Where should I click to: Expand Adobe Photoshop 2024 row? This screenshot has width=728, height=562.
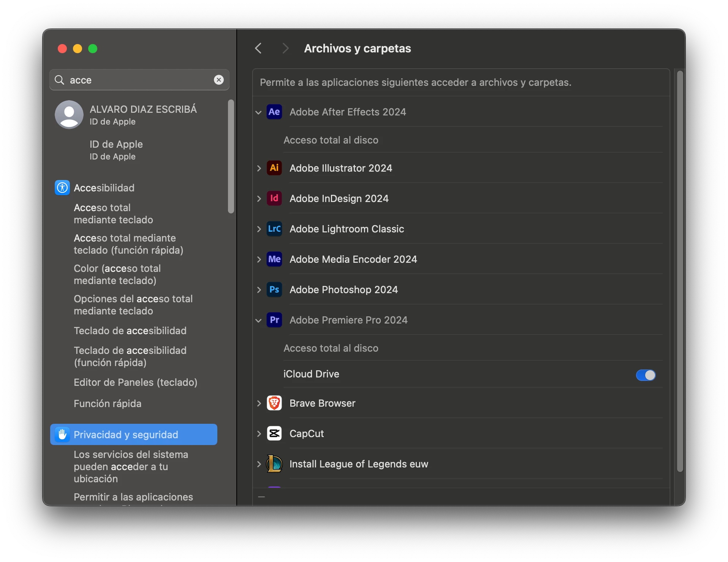(x=259, y=290)
